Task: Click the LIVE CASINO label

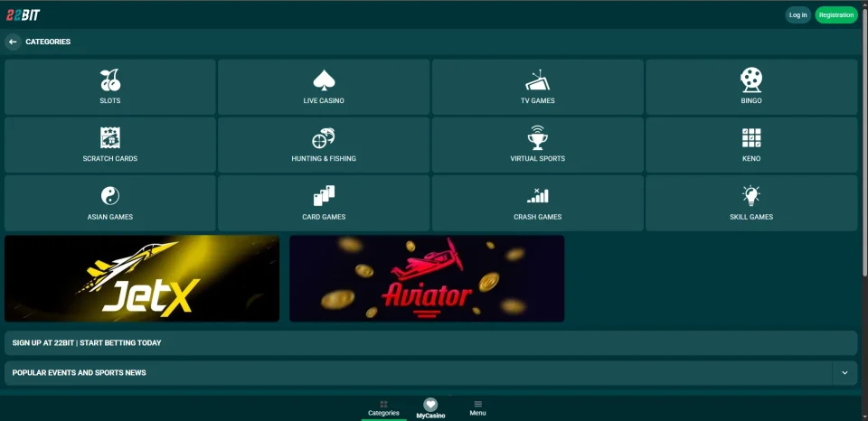Action: click(x=324, y=100)
